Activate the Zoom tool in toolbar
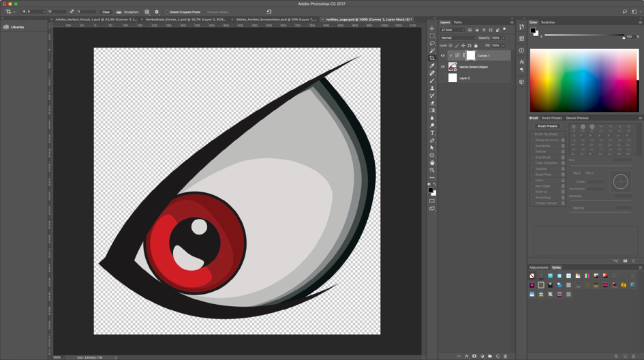644x360 pixels. 432,170
